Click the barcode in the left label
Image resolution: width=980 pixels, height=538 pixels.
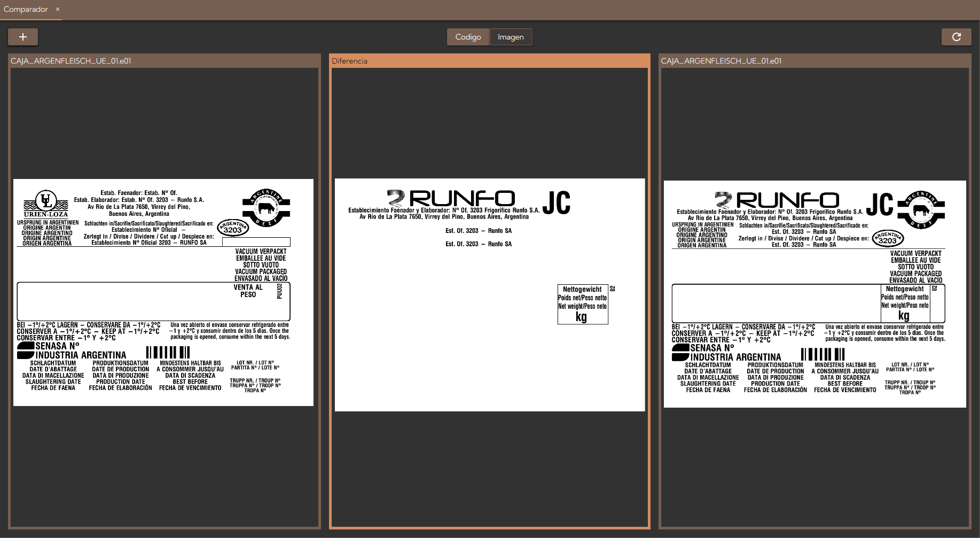[x=168, y=353]
